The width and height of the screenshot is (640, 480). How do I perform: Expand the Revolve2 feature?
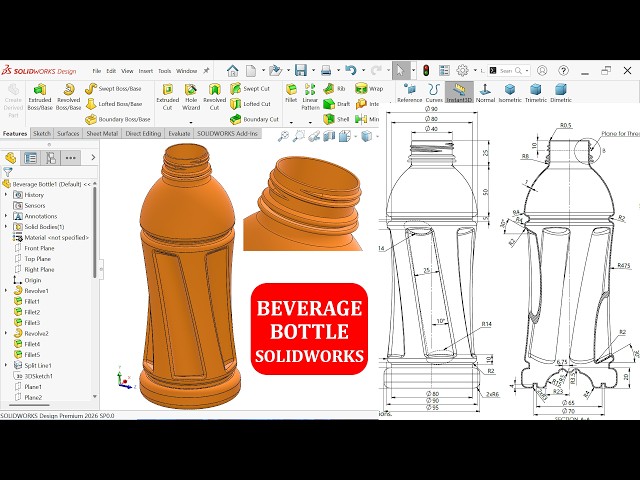click(6, 333)
